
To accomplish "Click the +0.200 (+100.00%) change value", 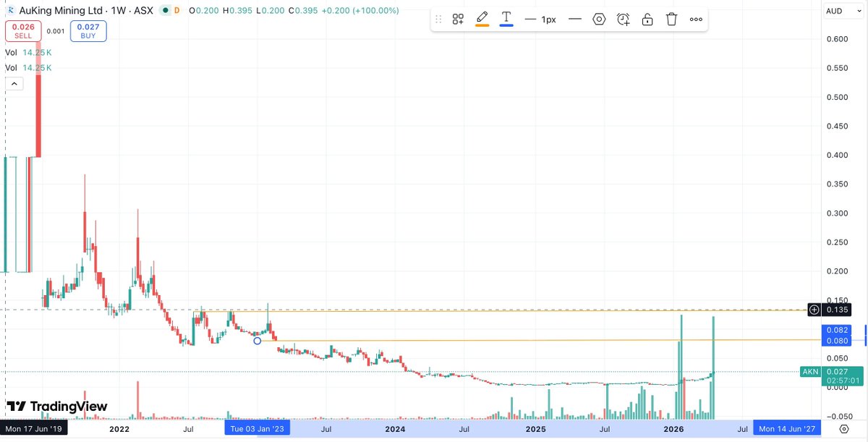I will [x=360, y=11].
